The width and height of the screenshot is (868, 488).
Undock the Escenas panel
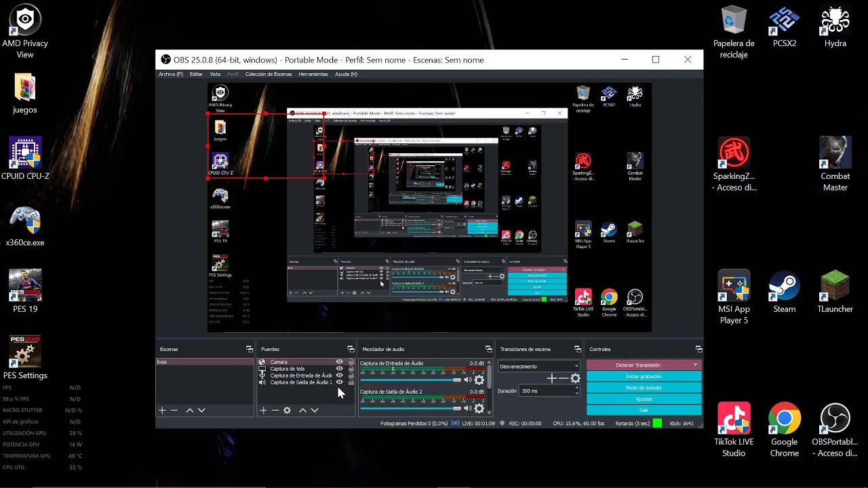[250, 349]
